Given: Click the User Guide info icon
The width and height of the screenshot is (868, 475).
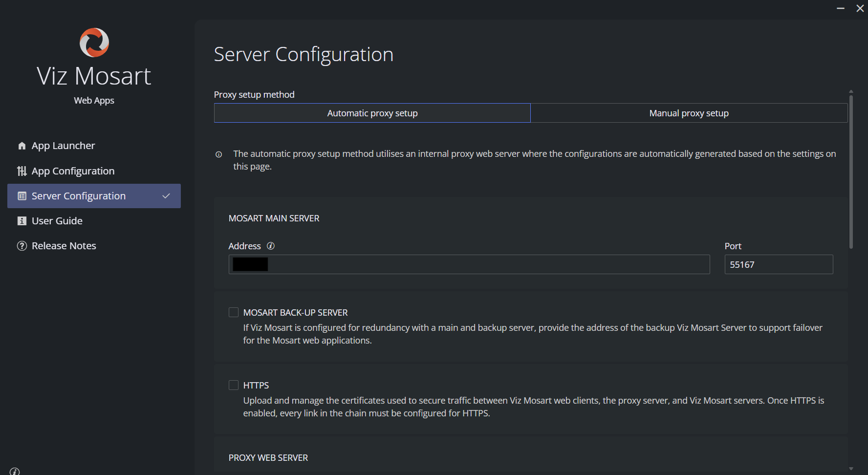Looking at the screenshot, I should pyautogui.click(x=22, y=221).
